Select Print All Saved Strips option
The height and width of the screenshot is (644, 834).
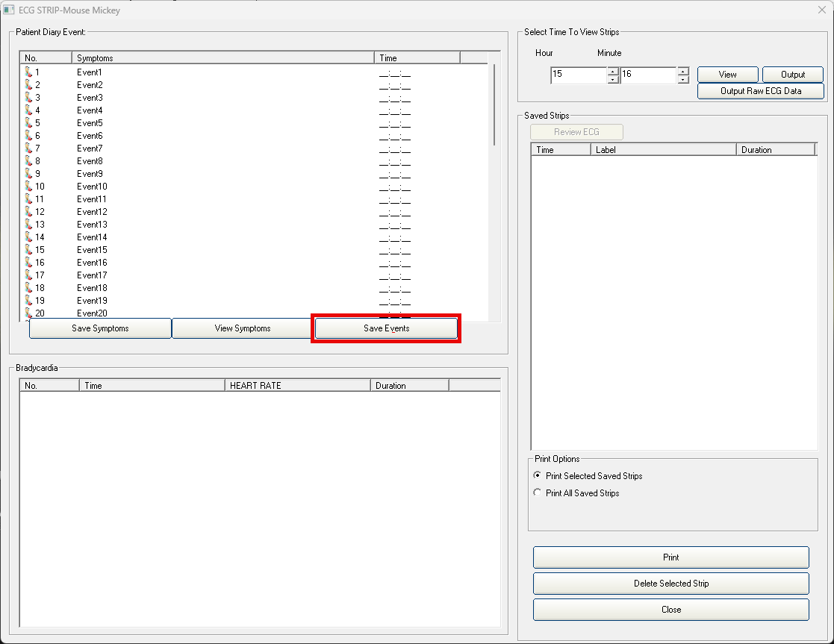point(538,493)
